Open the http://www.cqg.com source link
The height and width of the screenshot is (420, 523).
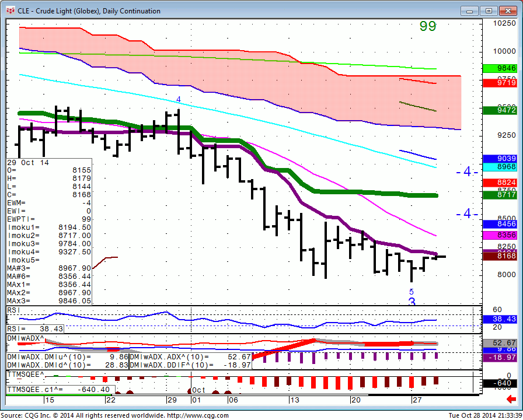point(198,416)
